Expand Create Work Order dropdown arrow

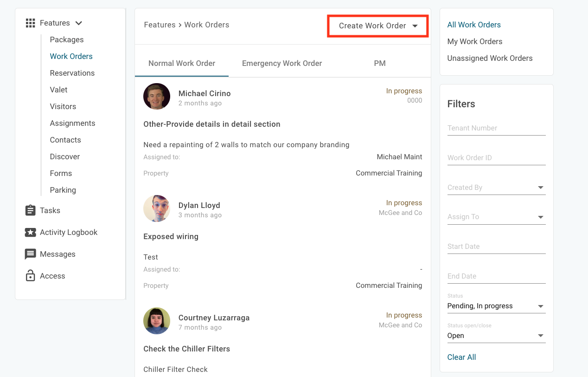coord(415,26)
